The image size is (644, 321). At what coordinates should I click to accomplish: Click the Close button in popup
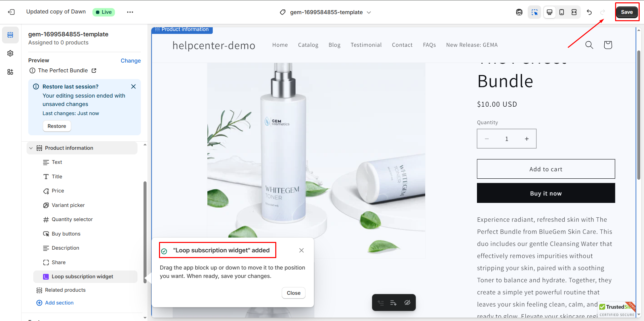pos(294,293)
